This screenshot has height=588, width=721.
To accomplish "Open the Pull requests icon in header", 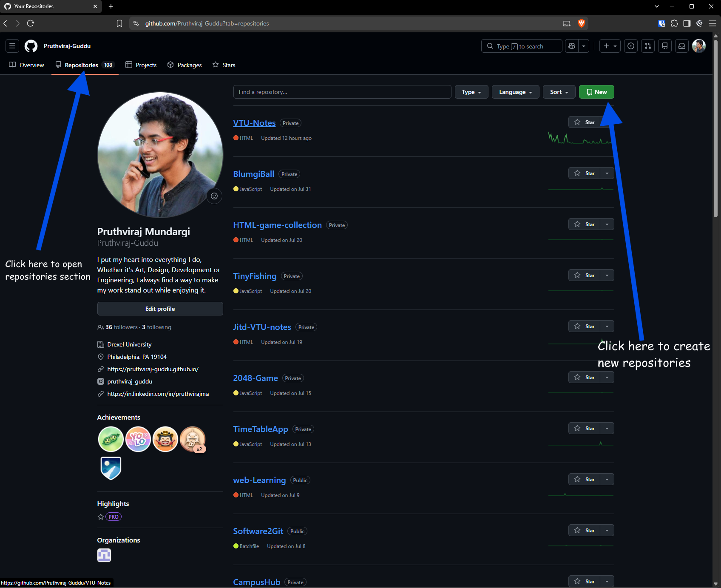I will (x=648, y=46).
